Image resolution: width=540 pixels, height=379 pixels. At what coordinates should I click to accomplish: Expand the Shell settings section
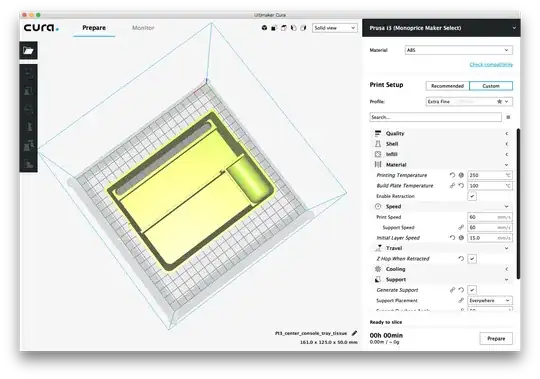(x=441, y=144)
